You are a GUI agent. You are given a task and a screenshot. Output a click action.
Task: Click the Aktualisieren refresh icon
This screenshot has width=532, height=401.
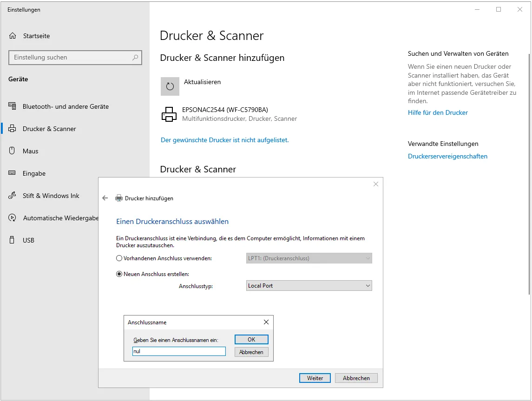point(170,86)
